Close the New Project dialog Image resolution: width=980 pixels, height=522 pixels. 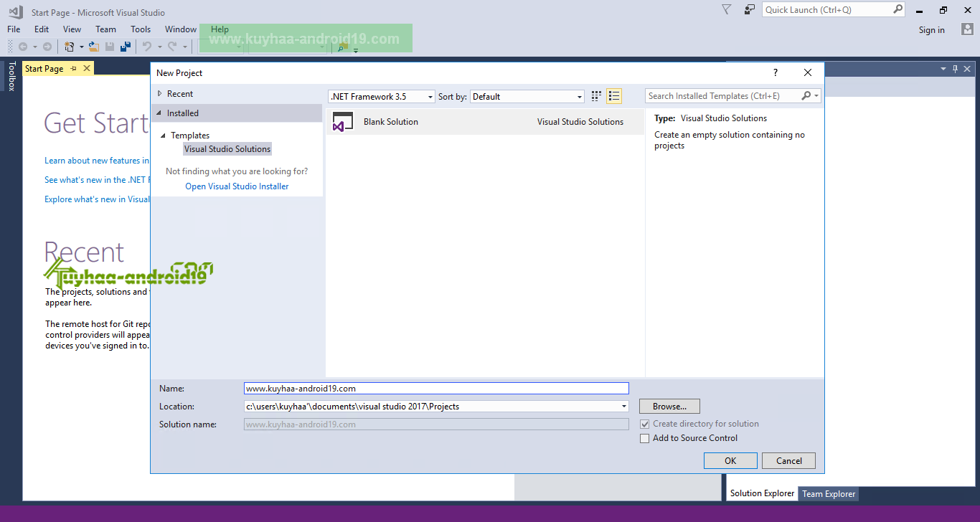(x=808, y=72)
